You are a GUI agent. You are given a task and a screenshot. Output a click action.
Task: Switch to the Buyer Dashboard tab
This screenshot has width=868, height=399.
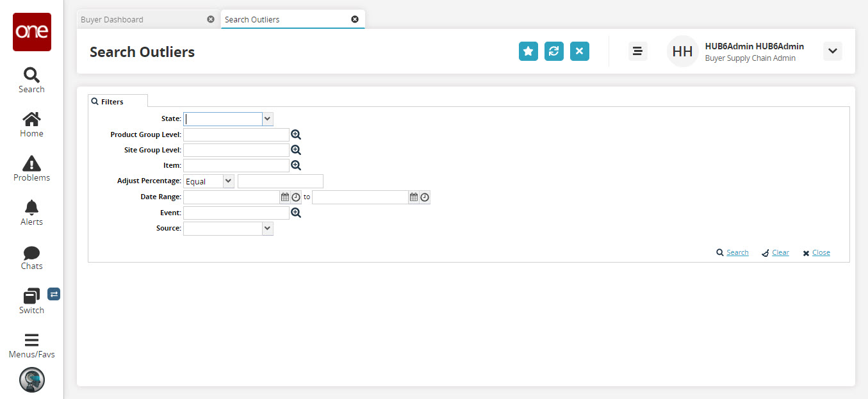coord(112,19)
